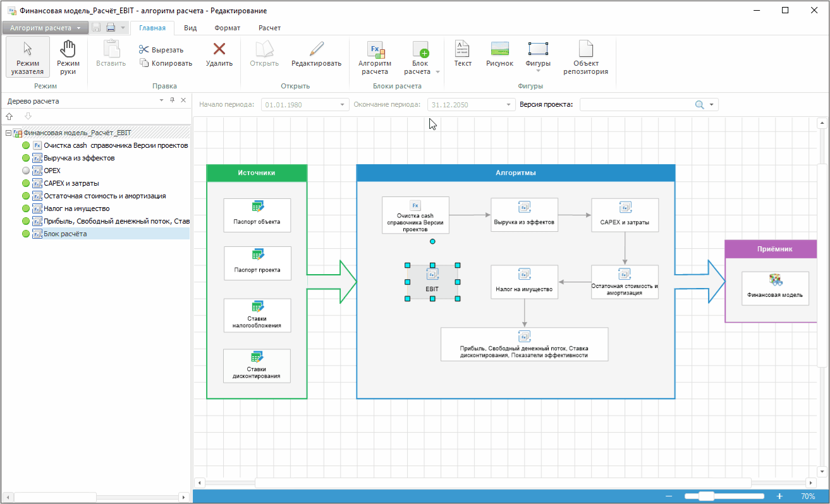Screen dimensions: 830x504
Task: Click the Алгоритм расчета application button
Action: point(45,28)
